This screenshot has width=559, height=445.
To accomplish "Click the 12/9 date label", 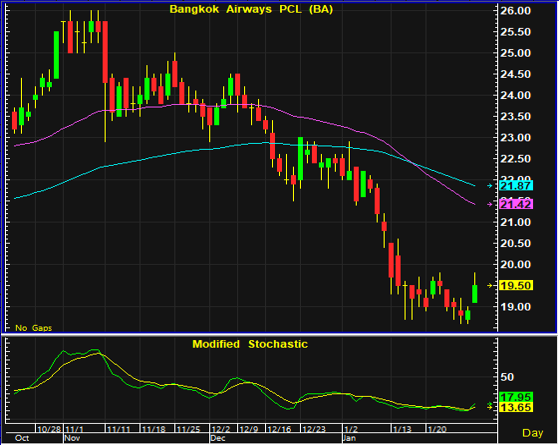I will [x=249, y=429].
